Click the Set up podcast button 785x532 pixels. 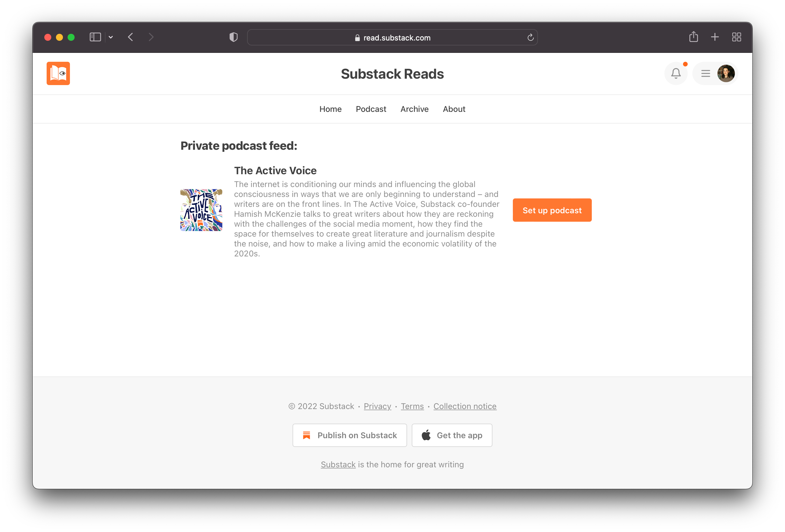pyautogui.click(x=552, y=210)
